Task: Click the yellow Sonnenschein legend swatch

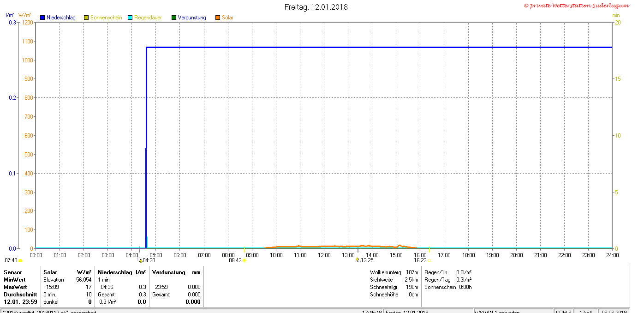Action: point(86,18)
